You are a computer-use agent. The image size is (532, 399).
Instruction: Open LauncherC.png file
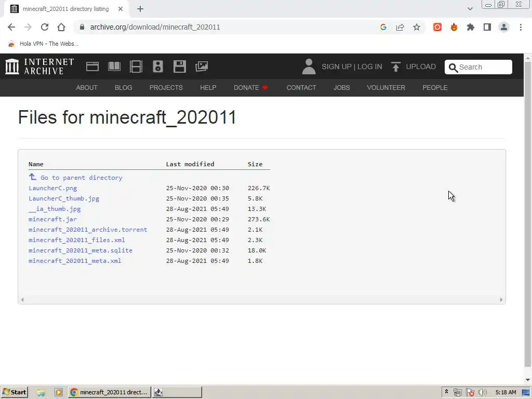[52, 188]
